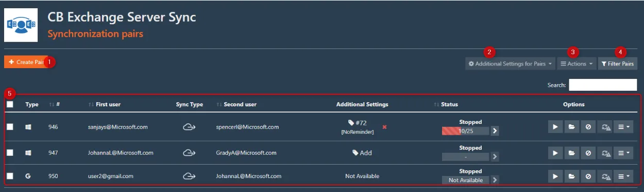This screenshot has height=192, width=644.
Task: Start sync with play button for pair 950
Action: click(x=555, y=177)
